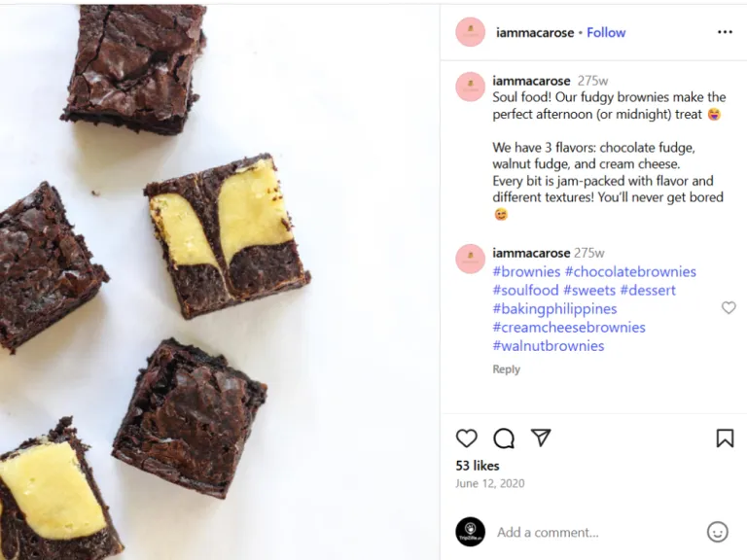Viewport: 747px width, 560px height.
Task: Reply to the hashtag comment
Action: 506,369
